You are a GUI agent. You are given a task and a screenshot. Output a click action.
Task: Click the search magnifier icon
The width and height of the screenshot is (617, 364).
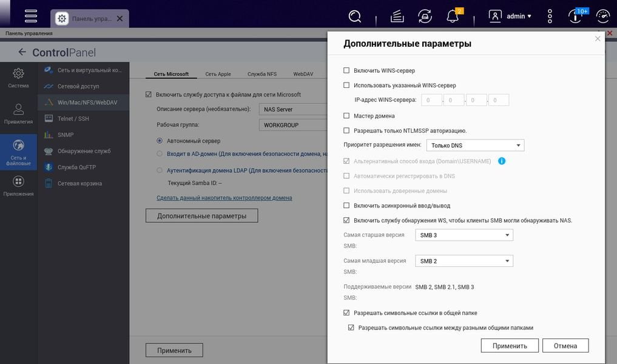(x=354, y=16)
